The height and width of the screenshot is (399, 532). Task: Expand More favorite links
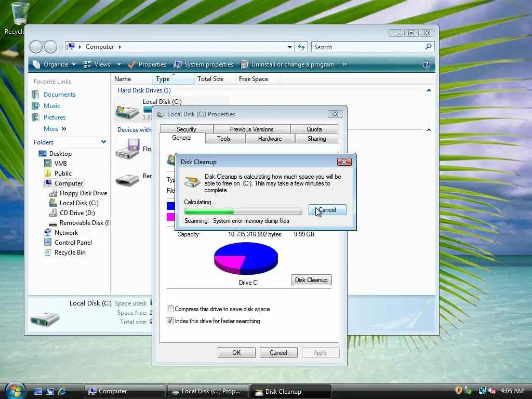55,129
